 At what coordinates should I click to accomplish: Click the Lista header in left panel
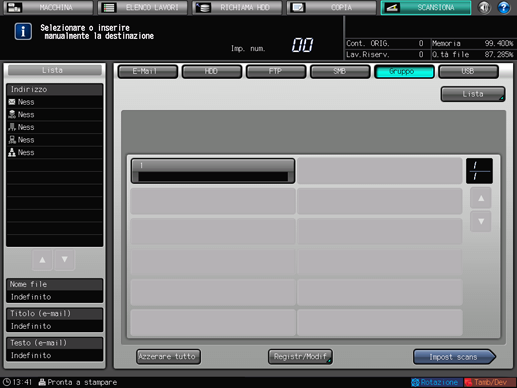55,70
